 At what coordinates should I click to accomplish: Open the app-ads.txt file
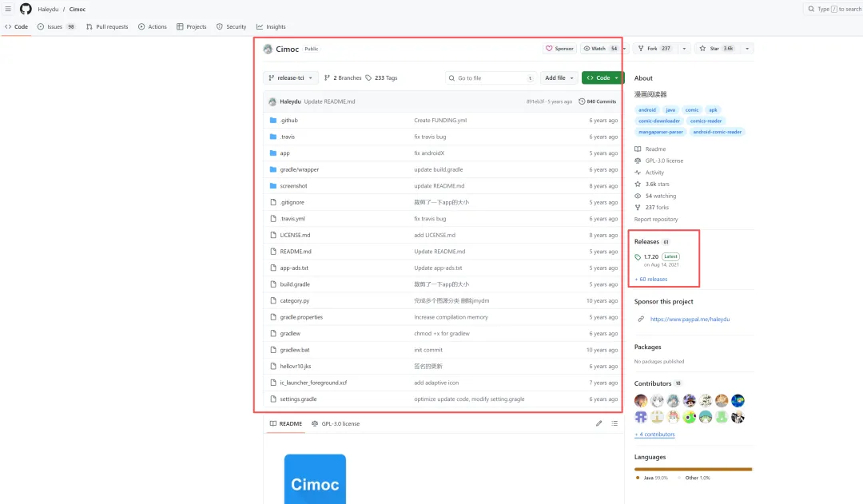(294, 268)
